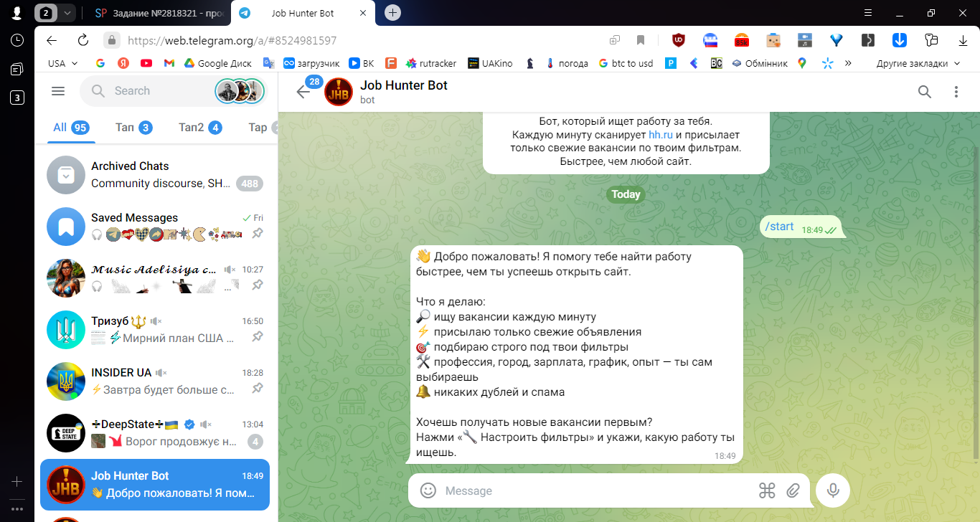The image size is (980, 522).
Task: Click the blue funnel extension icon
Action: tap(836, 40)
